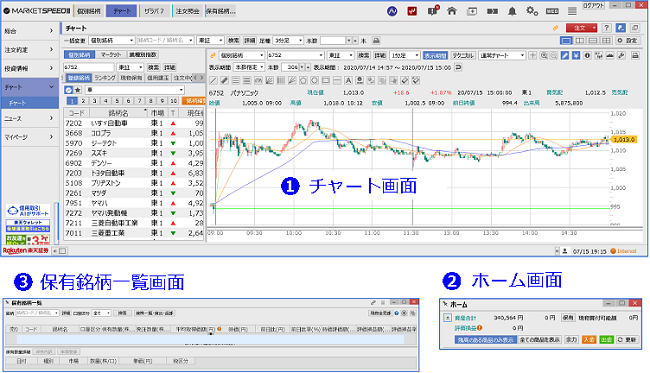Click the add-window plus icon in header
The height and width of the screenshot is (373, 650).
coord(472,12)
